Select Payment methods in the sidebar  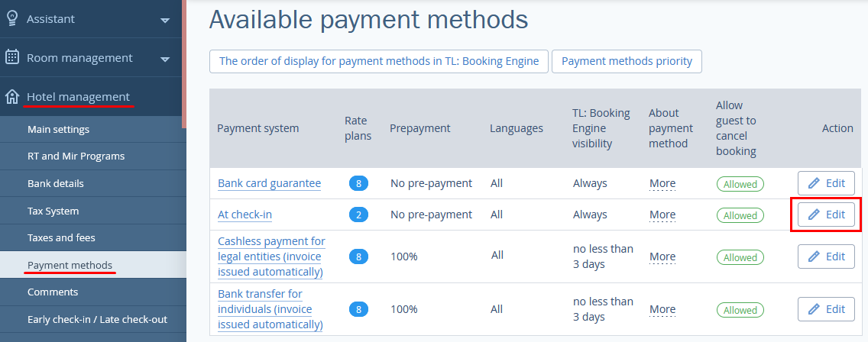pyautogui.click(x=93, y=265)
